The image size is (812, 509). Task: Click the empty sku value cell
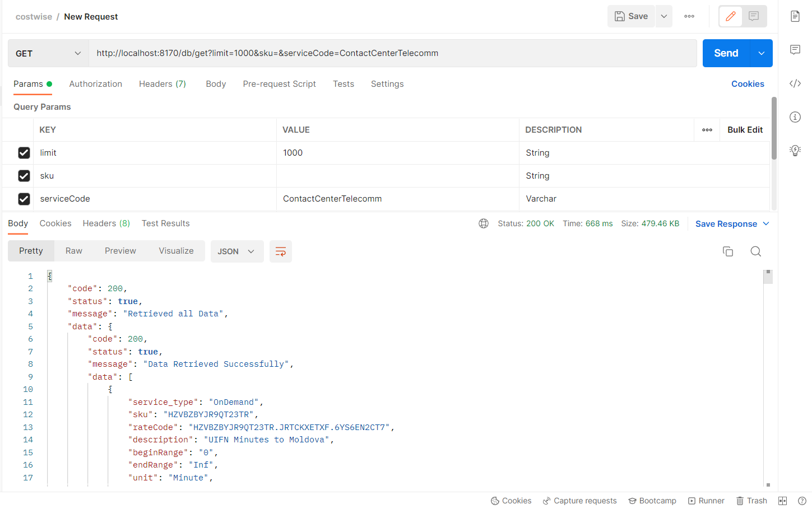point(397,176)
